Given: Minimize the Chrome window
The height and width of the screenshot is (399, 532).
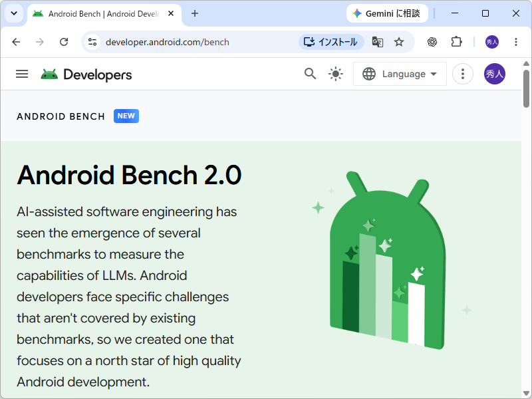Looking at the screenshot, I should (455, 13).
